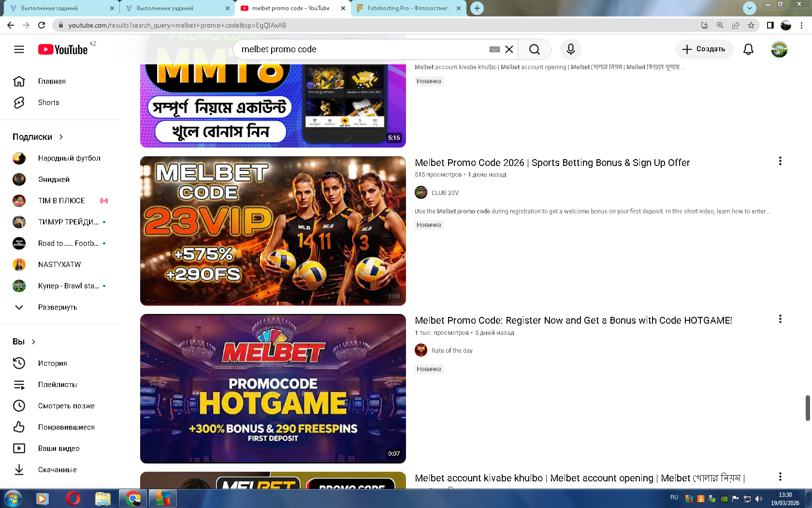Share this page from address bar

point(736,25)
